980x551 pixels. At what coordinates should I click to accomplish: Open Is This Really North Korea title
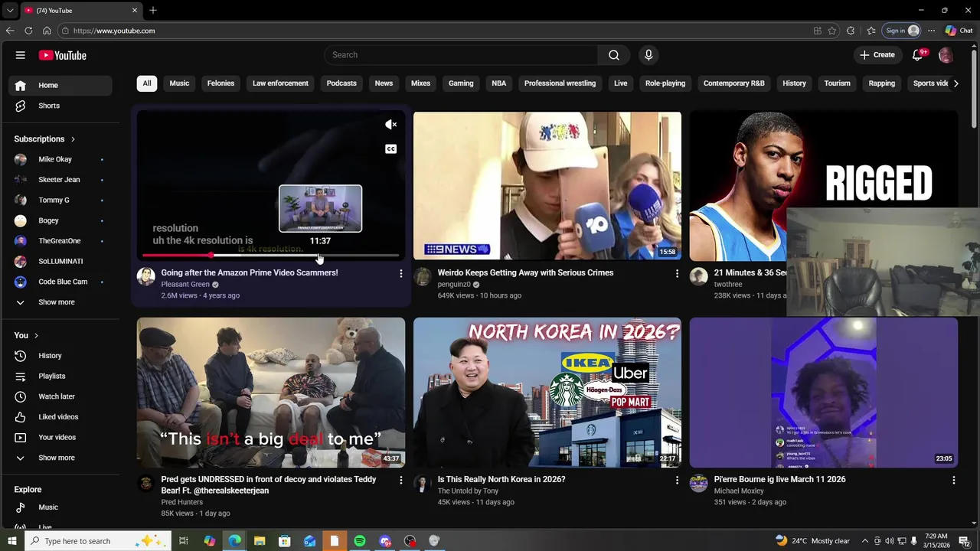coord(501,480)
